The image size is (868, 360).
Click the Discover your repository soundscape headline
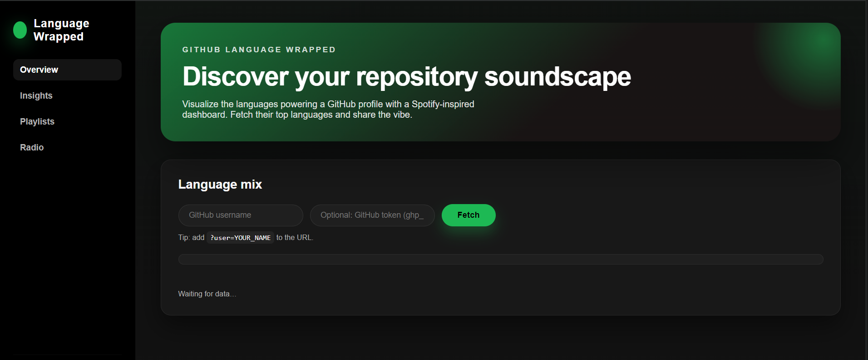pyautogui.click(x=406, y=76)
